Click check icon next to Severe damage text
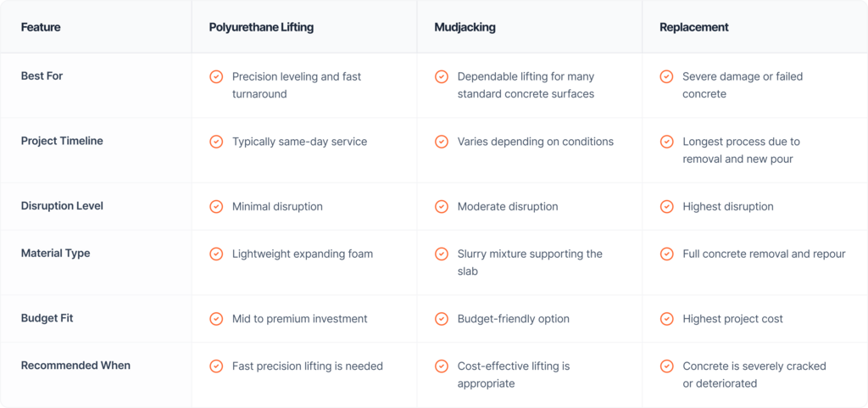 (x=667, y=77)
